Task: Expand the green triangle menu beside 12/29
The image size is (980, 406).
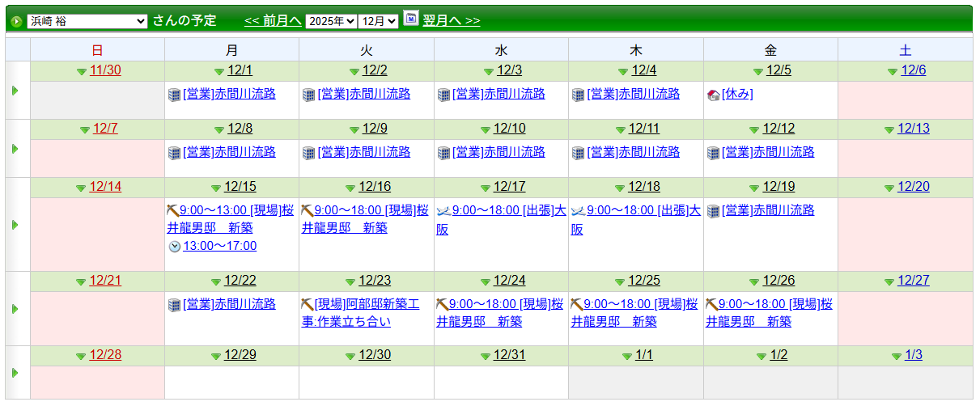Action: point(216,357)
